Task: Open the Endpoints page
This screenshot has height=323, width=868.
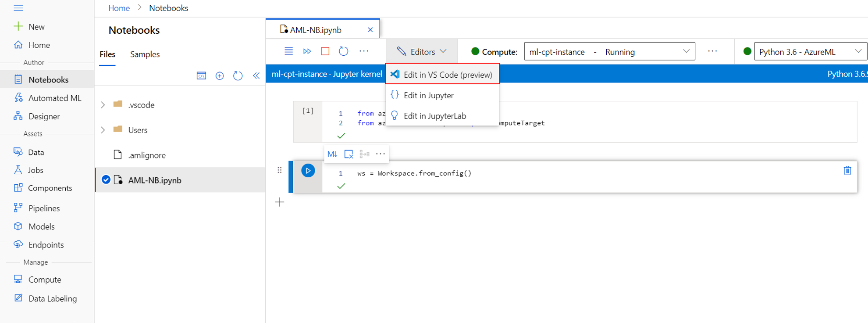Action: point(39,244)
